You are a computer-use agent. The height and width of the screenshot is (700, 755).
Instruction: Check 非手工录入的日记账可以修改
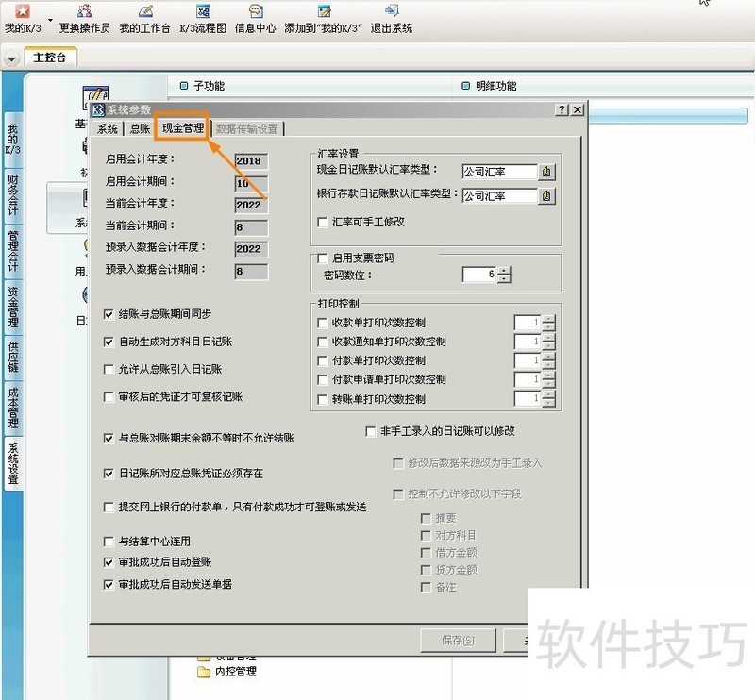pos(370,431)
